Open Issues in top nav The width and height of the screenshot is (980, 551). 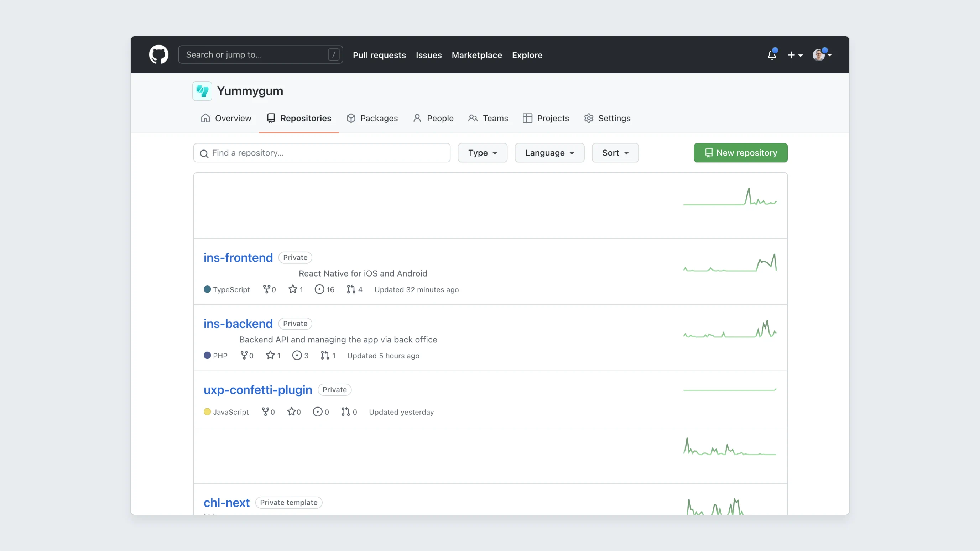429,55
